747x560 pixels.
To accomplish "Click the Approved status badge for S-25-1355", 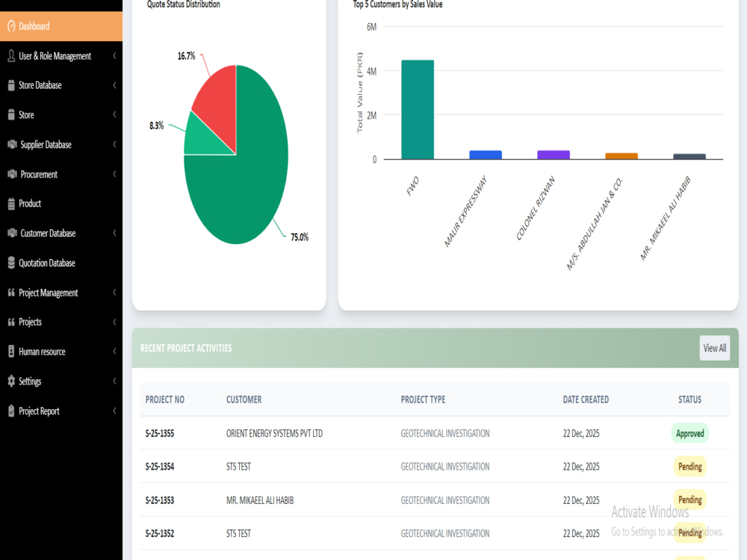I will 689,433.
